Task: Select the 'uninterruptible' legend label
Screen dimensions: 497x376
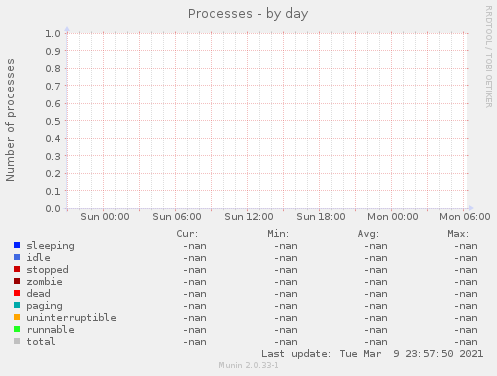Action: 71,318
